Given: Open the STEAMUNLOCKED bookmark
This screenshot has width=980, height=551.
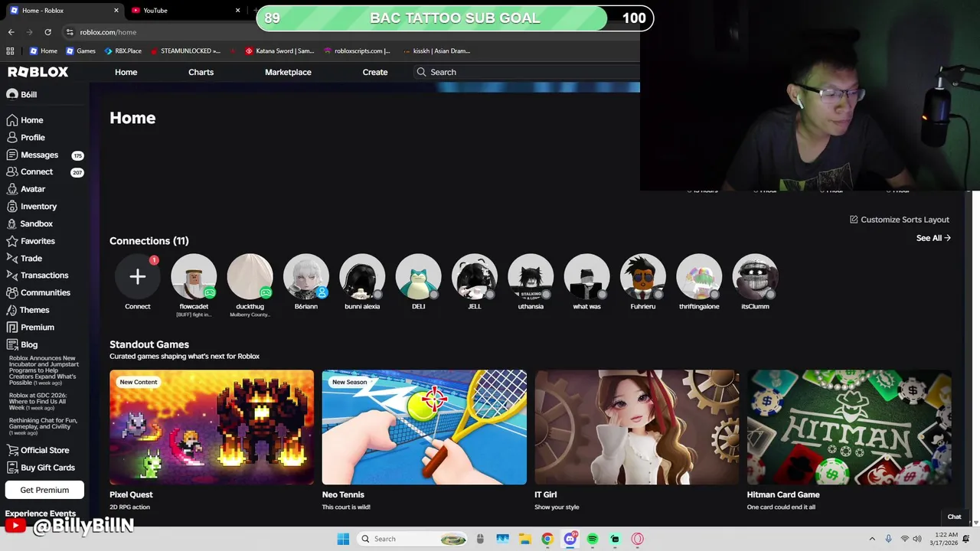Looking at the screenshot, I should click(x=185, y=51).
